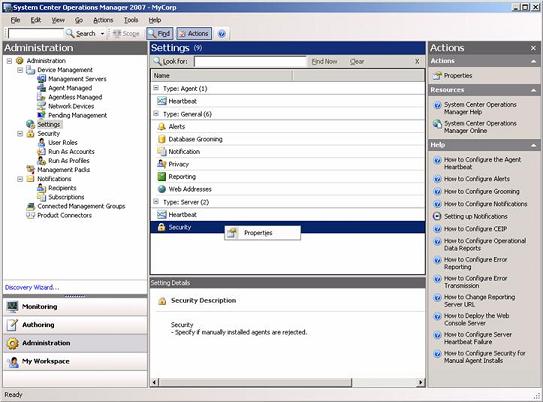Collapse the Resources section in Actions pane
Image resolution: width=543 pixels, height=402 pixels.
pyautogui.click(x=533, y=90)
